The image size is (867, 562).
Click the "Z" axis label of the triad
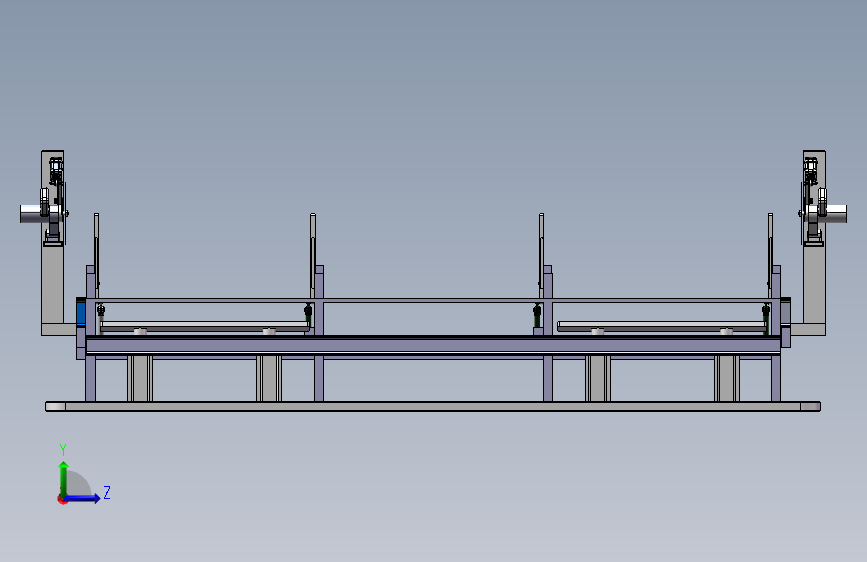pyautogui.click(x=107, y=492)
